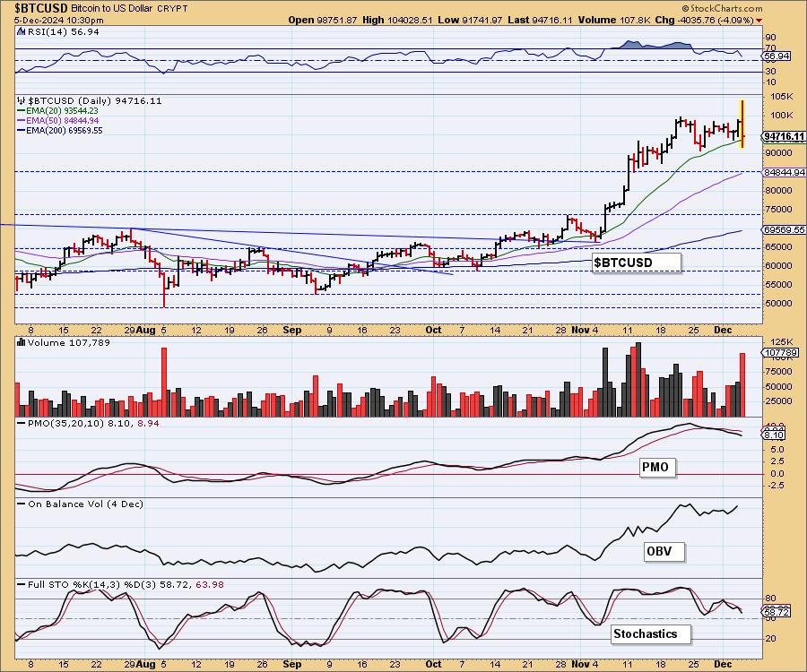
Task: Click the 107789 volume tag on right axis
Action: 781,353
